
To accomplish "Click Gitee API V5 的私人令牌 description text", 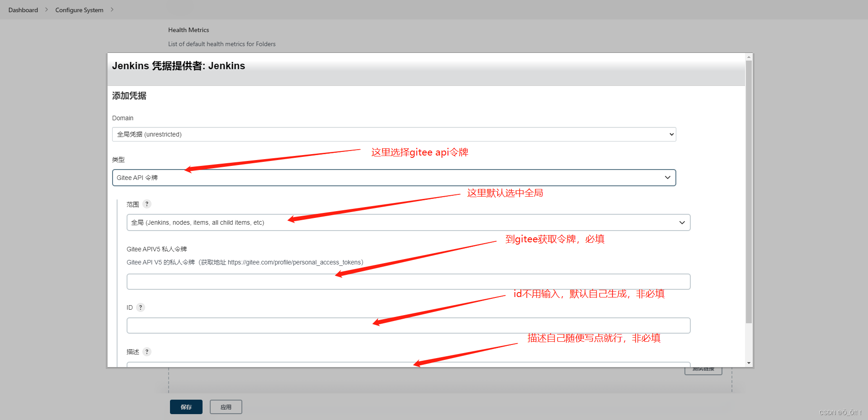I will [245, 262].
